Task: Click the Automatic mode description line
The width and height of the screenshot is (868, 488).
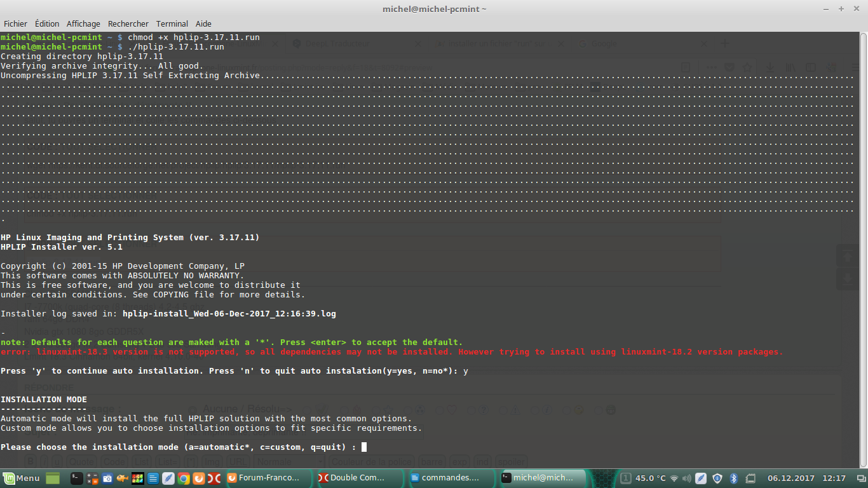Action: point(207,419)
